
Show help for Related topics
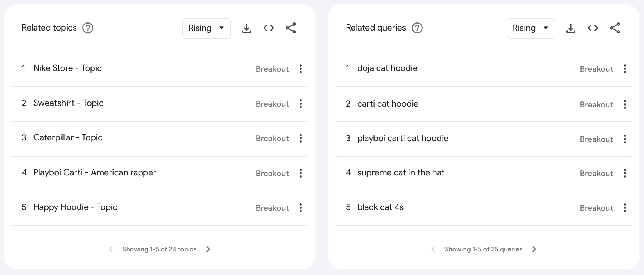tap(88, 28)
